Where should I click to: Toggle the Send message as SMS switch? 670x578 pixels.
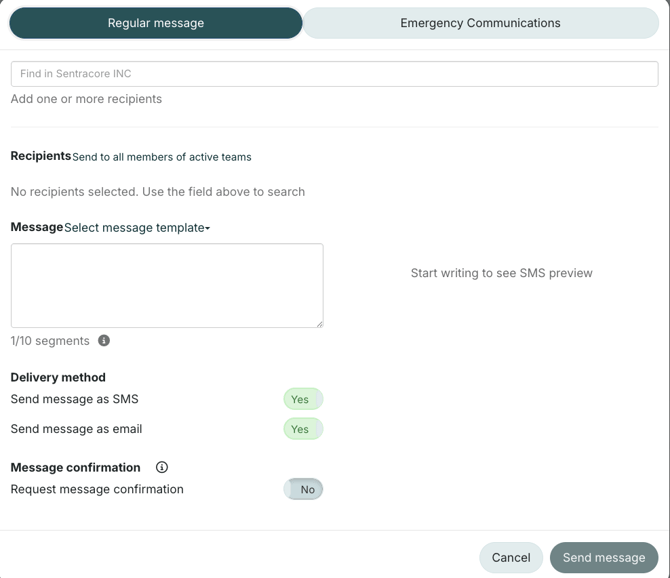coord(302,399)
